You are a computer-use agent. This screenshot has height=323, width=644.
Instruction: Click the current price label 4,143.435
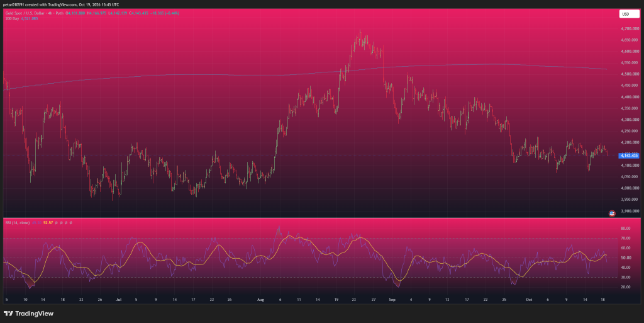629,156
